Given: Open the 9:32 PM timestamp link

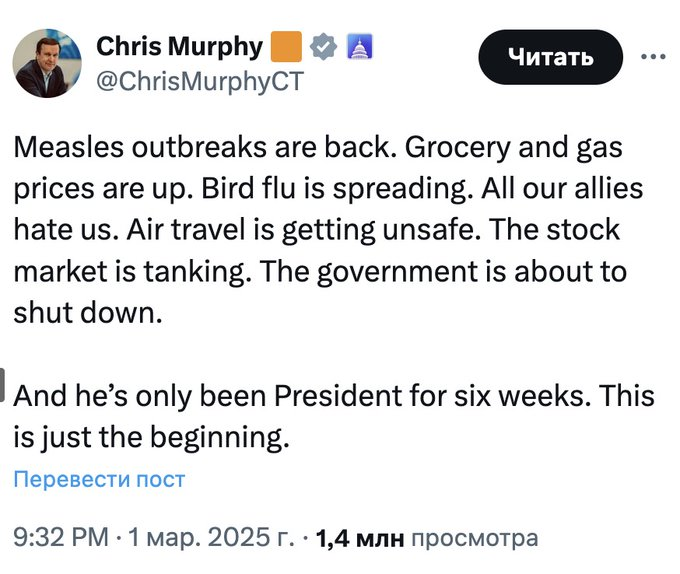Looking at the screenshot, I should click(59, 538).
